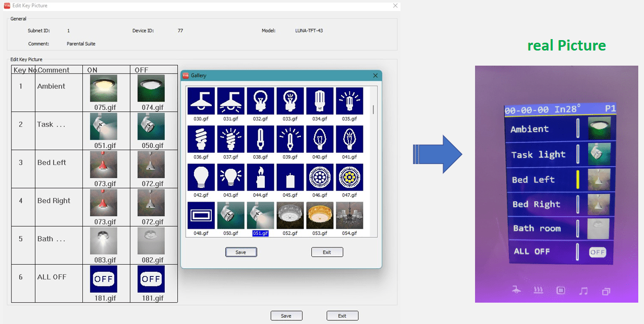Tap Bath room row on panel photo
Image resolution: width=644 pixels, height=324 pixels.
(561, 228)
